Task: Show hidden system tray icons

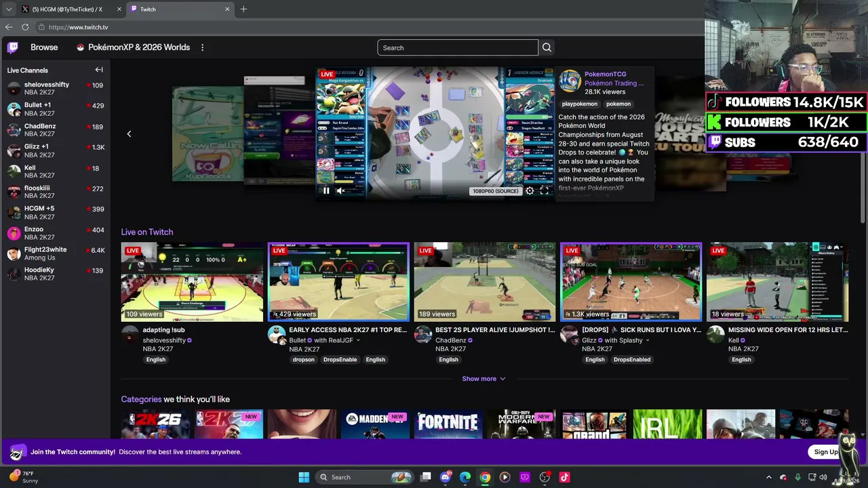Action: pos(768,477)
